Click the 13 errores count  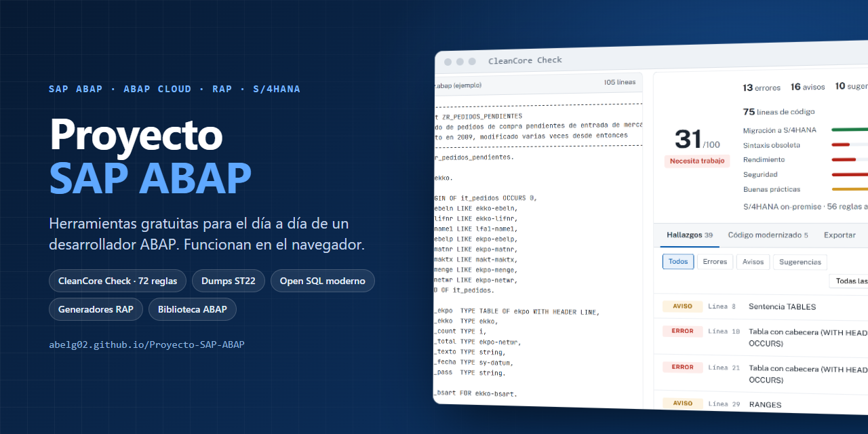point(762,87)
